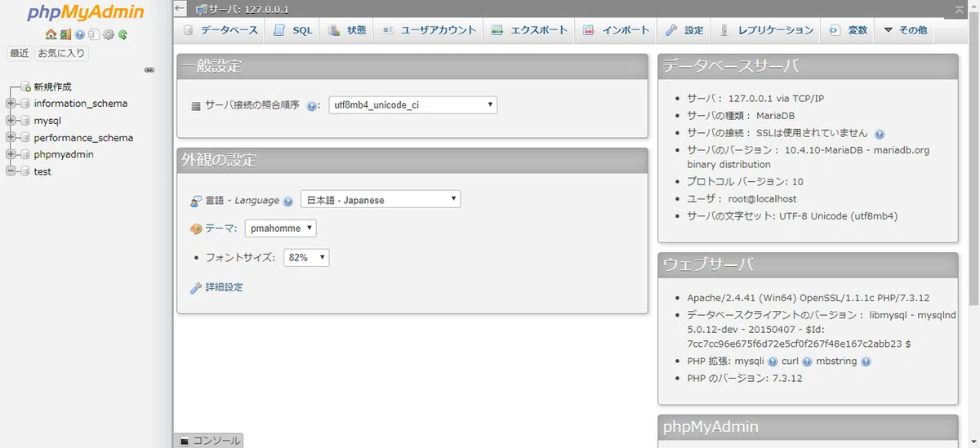Click the サーバ: 127.0.0.1 breadcrumb link
Screen dimensions: 980x448
(x=248, y=10)
